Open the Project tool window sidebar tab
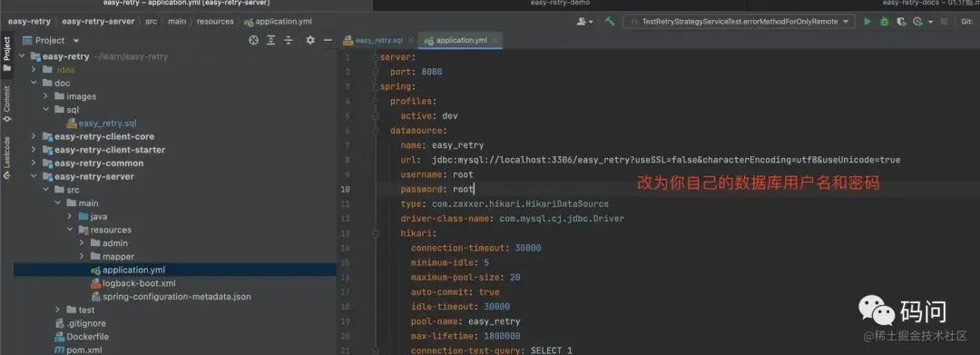The width and height of the screenshot is (980, 355). pos(7,54)
